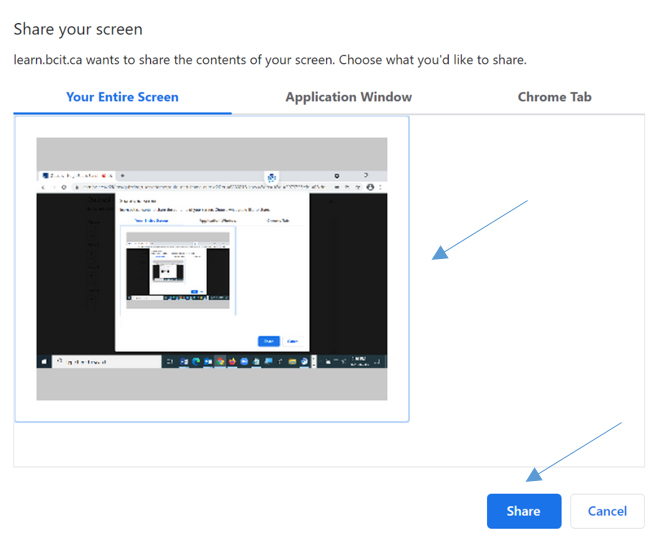Click the arrow pointing at Share button
Screen dimensions: 659x542
click(576, 448)
